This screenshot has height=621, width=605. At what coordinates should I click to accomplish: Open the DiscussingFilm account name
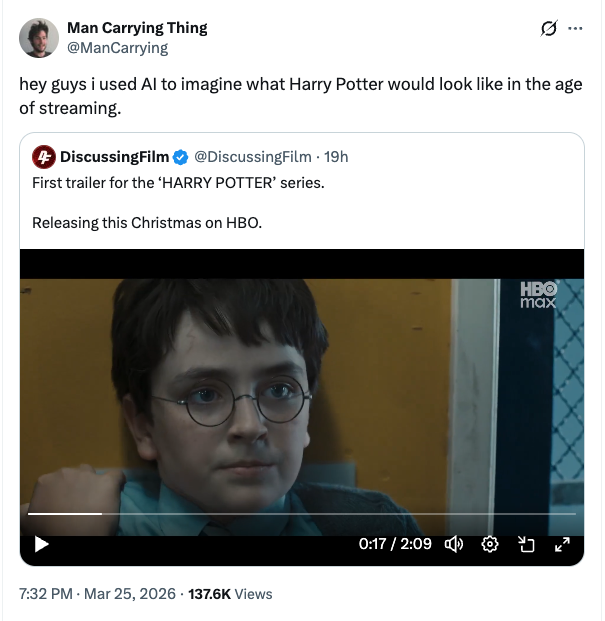[x=114, y=157]
